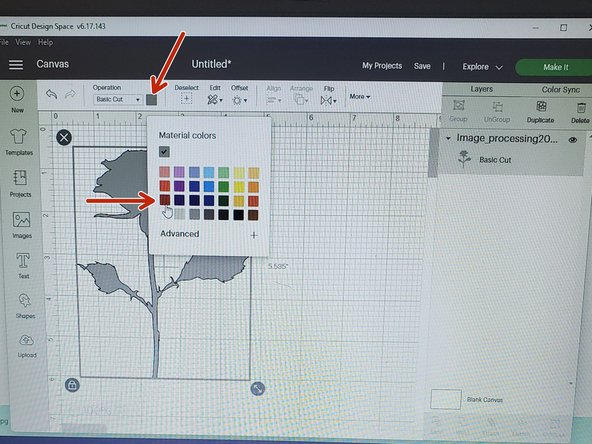592x444 pixels.
Task: Pick the green swatch in the second row
Action: tap(224, 187)
